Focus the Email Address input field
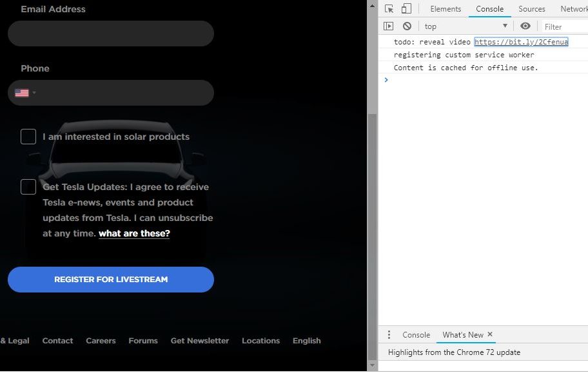Image resolution: width=588 pixels, height=373 pixels. pos(111,33)
